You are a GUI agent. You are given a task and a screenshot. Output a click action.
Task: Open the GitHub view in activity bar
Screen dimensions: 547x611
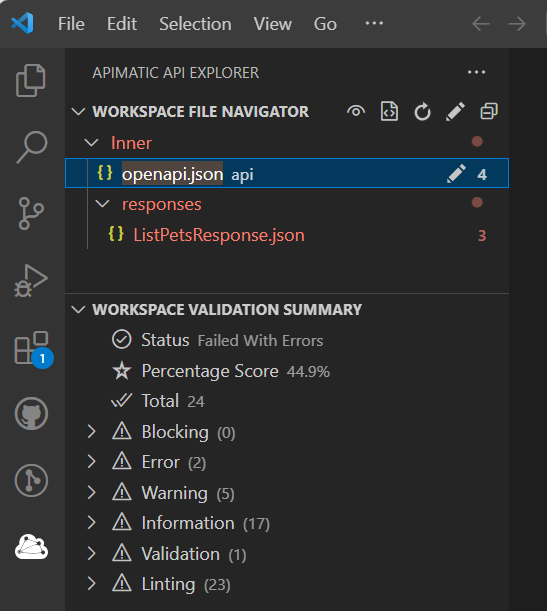coord(31,413)
